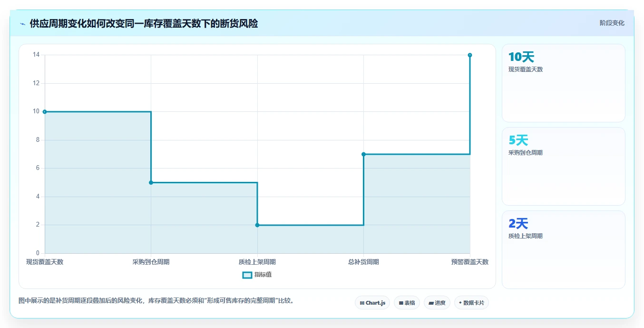Click the data point at value 10

pos(45,112)
